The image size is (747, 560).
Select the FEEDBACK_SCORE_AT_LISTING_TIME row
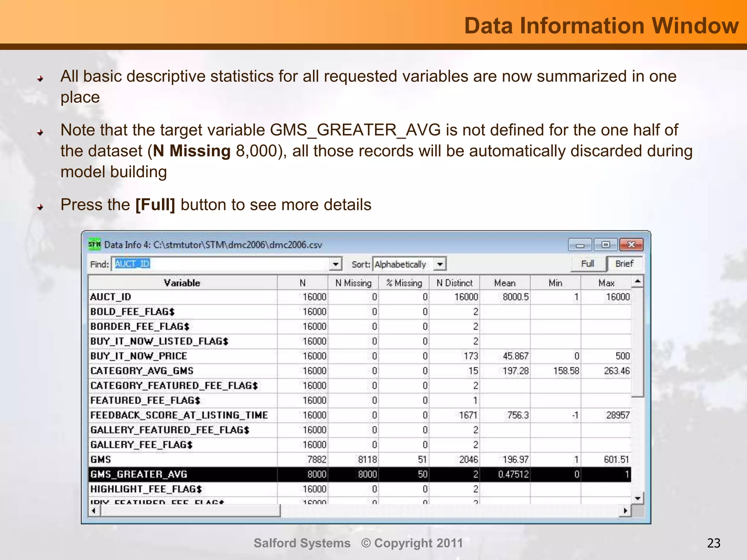pyautogui.click(x=360, y=415)
